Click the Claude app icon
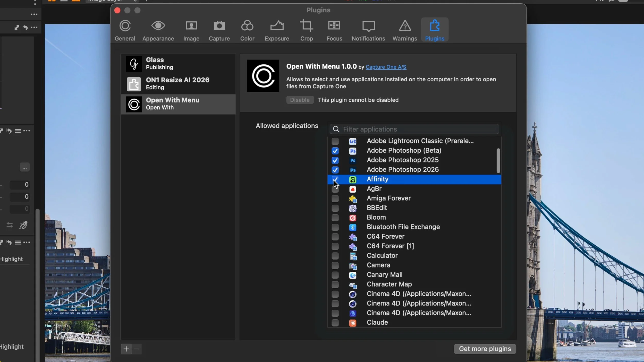644x362 pixels. click(x=353, y=323)
